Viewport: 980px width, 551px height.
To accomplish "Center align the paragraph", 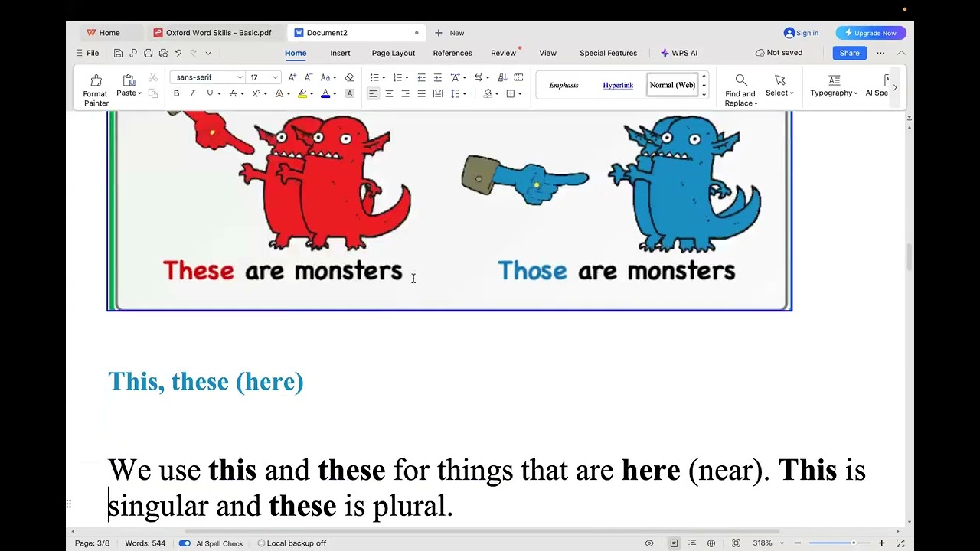I will point(389,93).
